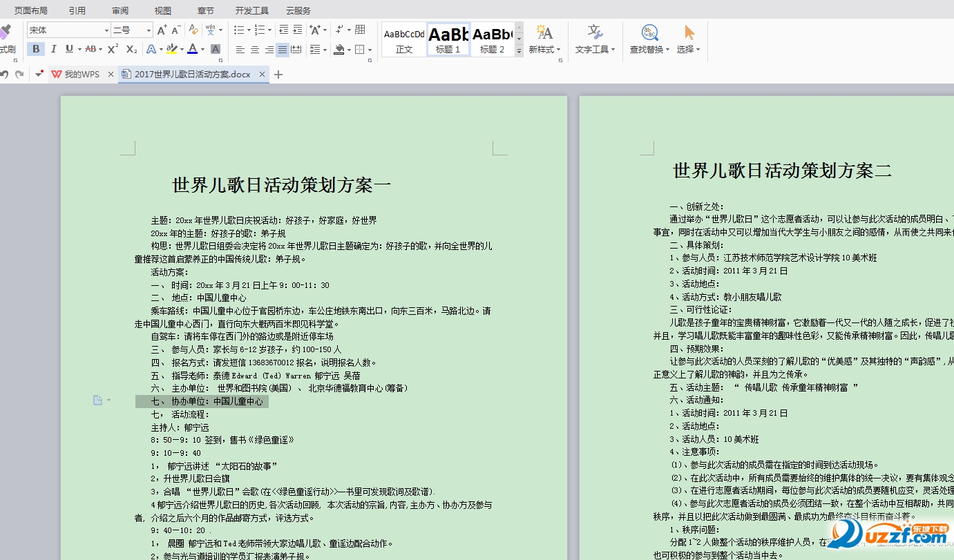Expand bullet list style dropdown arrow
Screen dimensions: 954x560
pos(249,30)
